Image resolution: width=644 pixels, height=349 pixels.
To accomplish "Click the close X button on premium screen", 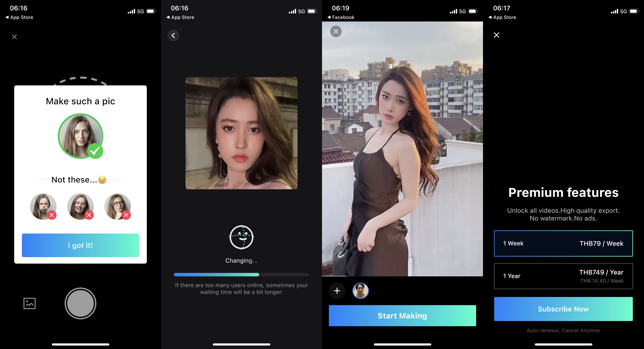I will [x=496, y=35].
